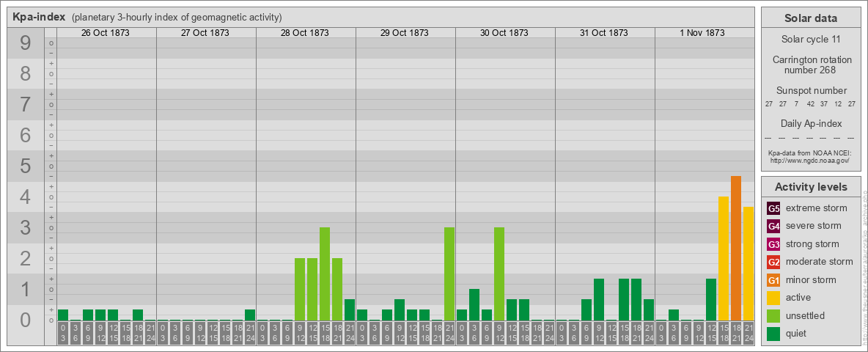Click the '21 24' time slot under 1 Nov
Viewport: 868px width, 352px height.
tap(749, 333)
